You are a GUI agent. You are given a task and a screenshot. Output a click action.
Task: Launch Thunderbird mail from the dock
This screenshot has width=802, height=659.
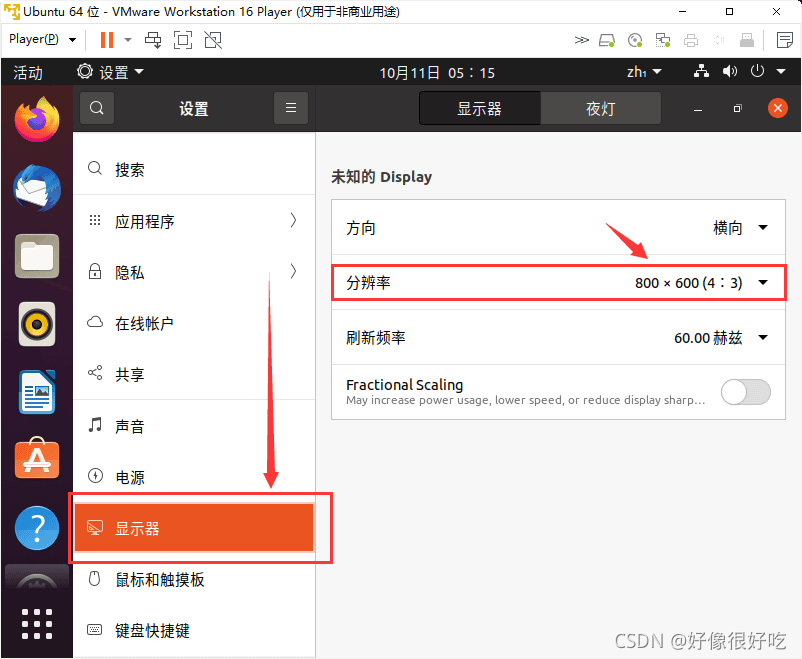point(37,188)
